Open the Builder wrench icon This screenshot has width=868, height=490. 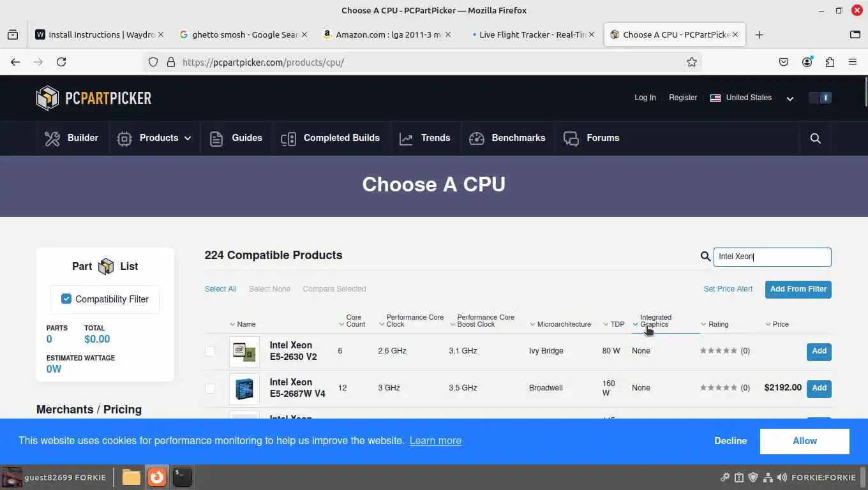(52, 138)
